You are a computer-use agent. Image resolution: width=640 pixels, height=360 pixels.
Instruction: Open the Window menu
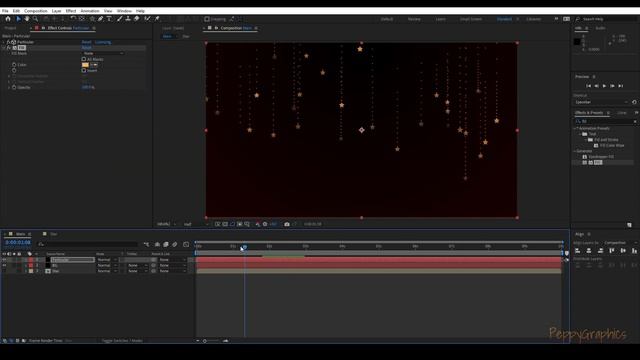124,11
